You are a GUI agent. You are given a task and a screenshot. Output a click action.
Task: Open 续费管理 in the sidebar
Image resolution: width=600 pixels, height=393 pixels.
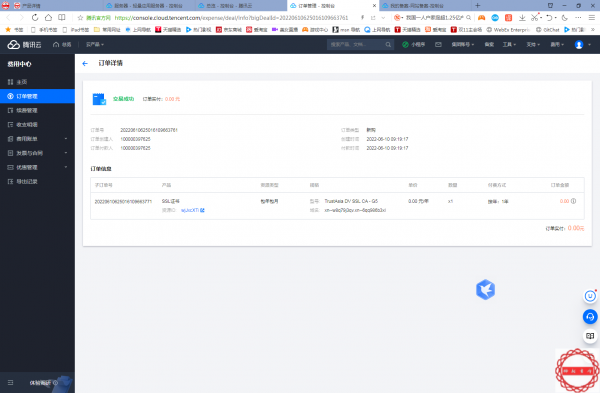pyautogui.click(x=37, y=110)
